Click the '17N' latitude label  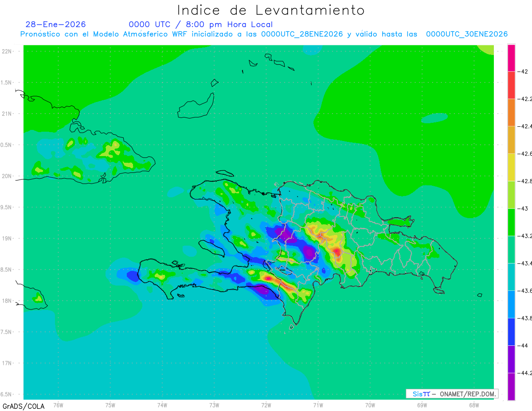click(7, 363)
